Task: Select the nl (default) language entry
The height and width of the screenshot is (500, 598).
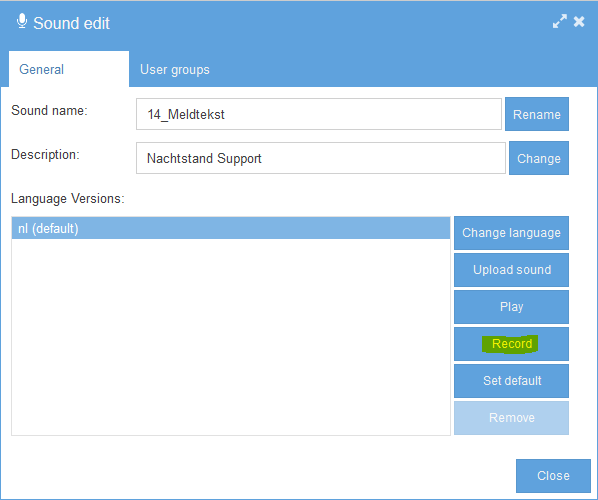Action: click(231, 228)
